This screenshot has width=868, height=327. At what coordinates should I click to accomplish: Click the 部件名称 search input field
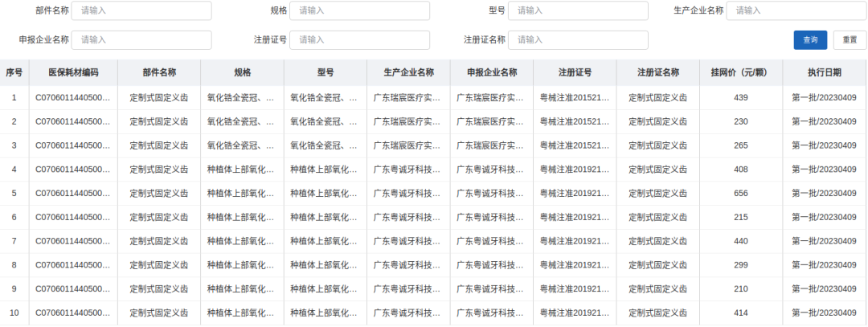(141, 10)
